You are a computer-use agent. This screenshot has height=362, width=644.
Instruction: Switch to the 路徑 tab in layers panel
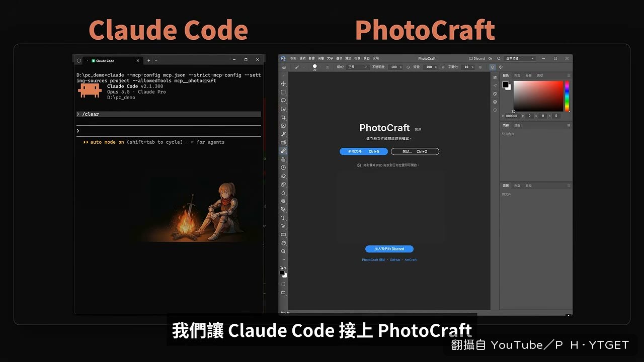529,186
